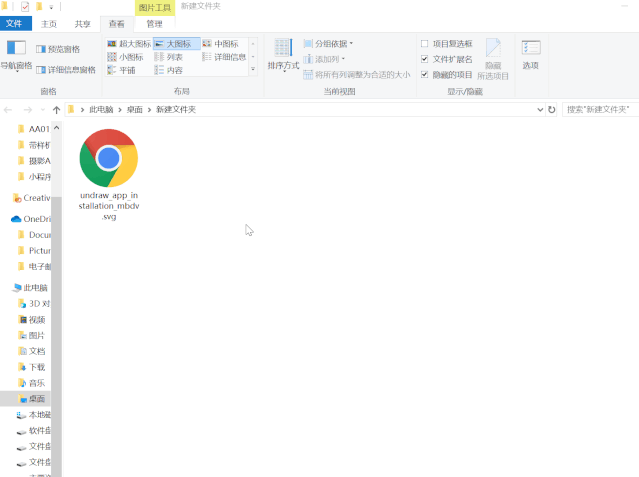
Task: Open the 下载 folder in sidebar
Action: pos(32,368)
